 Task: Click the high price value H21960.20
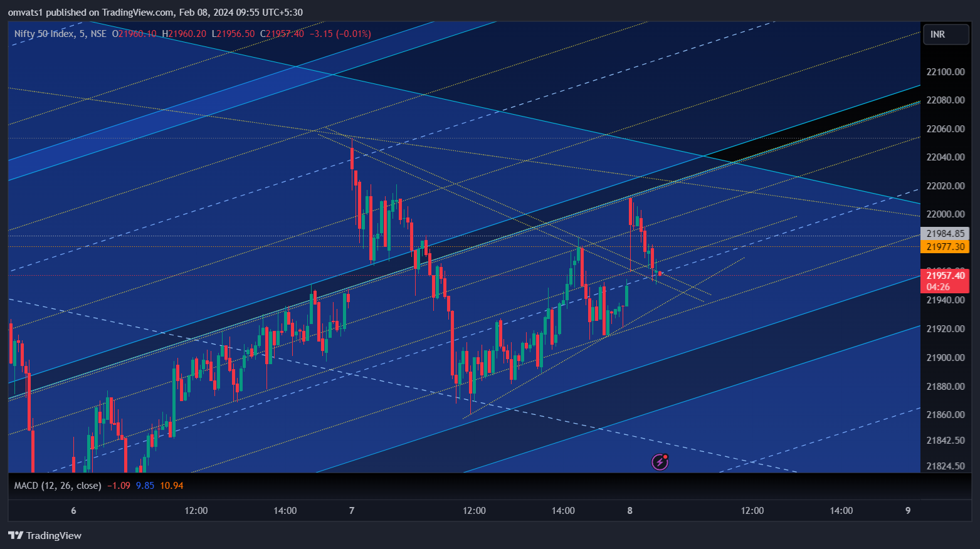pyautogui.click(x=184, y=34)
